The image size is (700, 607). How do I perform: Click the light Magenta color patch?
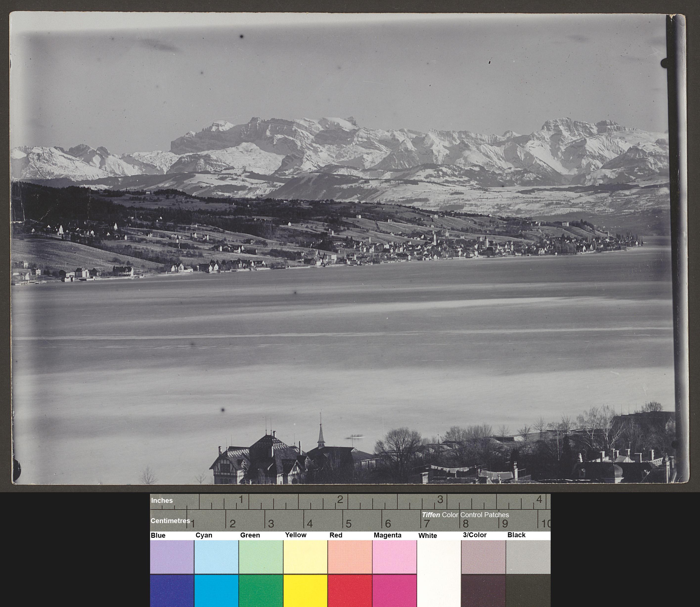395,557
